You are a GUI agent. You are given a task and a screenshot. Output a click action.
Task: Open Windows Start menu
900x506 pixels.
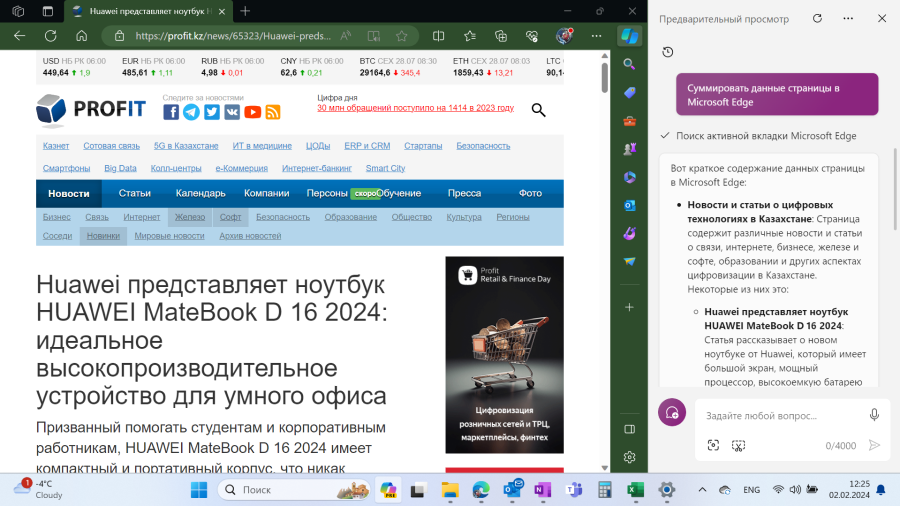(x=199, y=489)
